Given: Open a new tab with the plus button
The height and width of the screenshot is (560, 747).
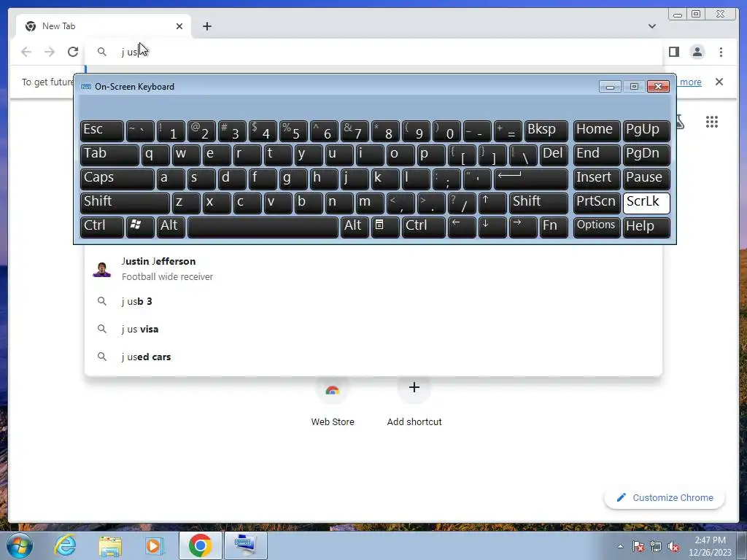Looking at the screenshot, I should click(x=206, y=26).
